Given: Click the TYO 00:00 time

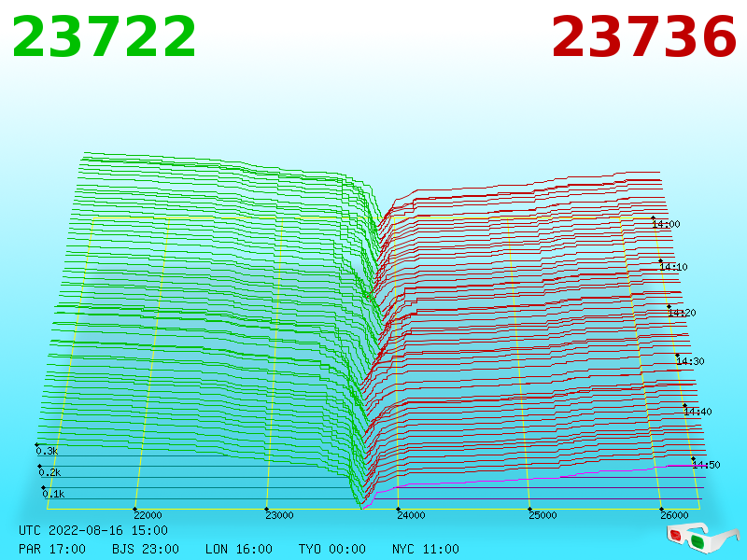Looking at the screenshot, I should coord(332,549).
